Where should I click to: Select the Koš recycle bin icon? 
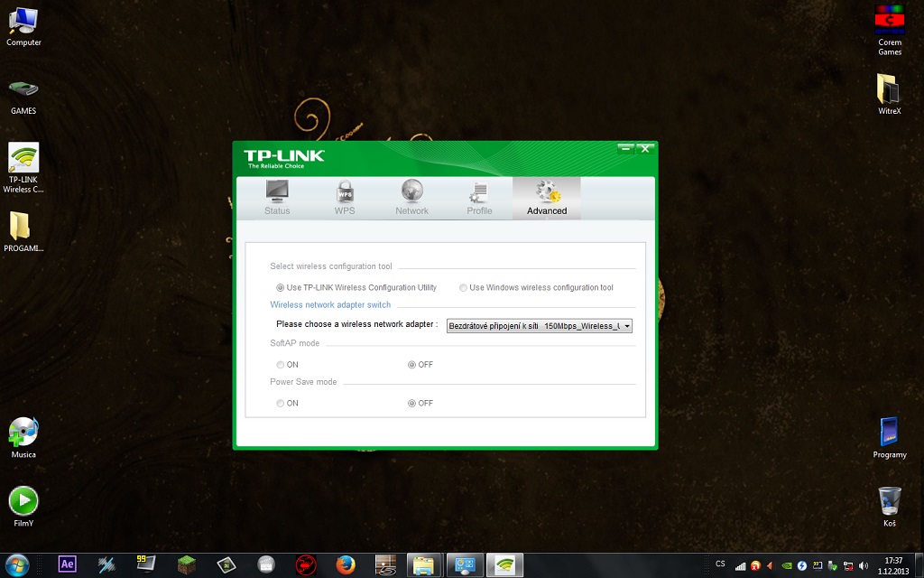(890, 506)
